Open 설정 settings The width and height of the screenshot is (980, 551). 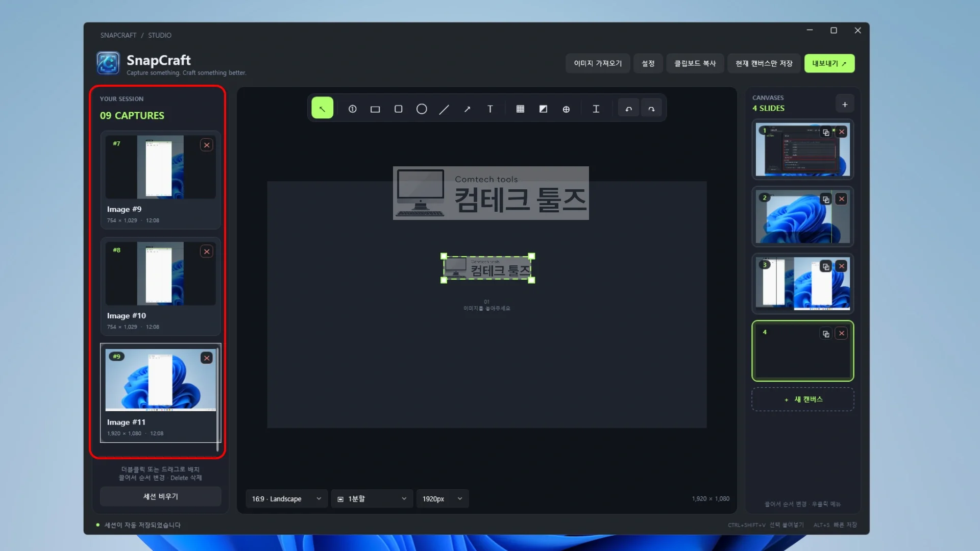(648, 63)
